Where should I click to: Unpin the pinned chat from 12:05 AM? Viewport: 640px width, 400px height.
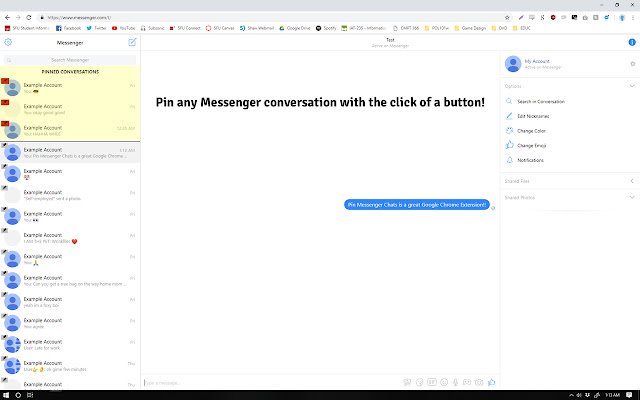[5, 123]
